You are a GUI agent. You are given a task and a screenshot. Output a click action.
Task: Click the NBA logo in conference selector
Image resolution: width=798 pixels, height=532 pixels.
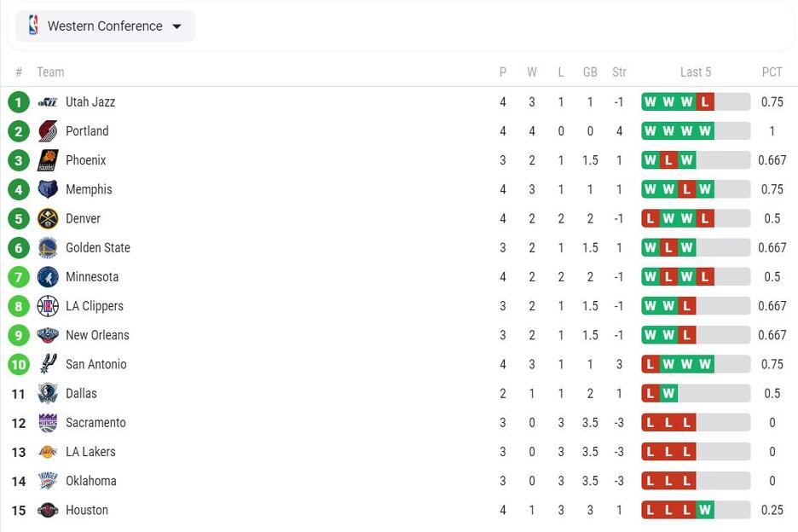point(33,26)
